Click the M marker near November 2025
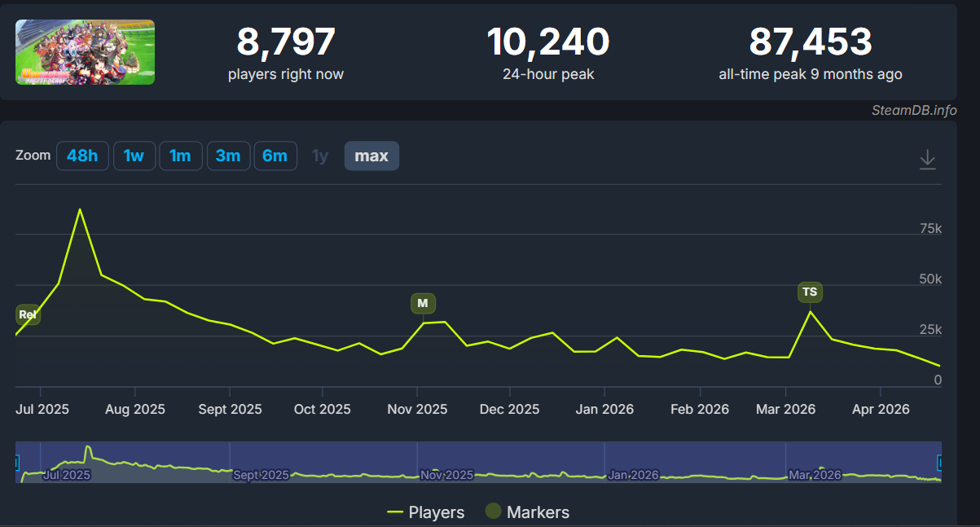The width and height of the screenshot is (980, 527). (423, 304)
